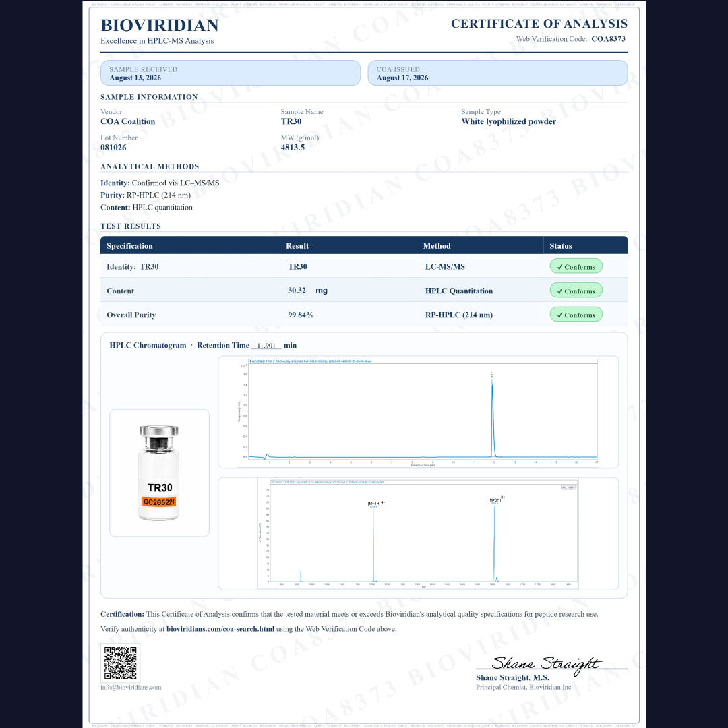Click the HPLC Quantitation method cell
The image size is (728, 728).
pos(459,291)
